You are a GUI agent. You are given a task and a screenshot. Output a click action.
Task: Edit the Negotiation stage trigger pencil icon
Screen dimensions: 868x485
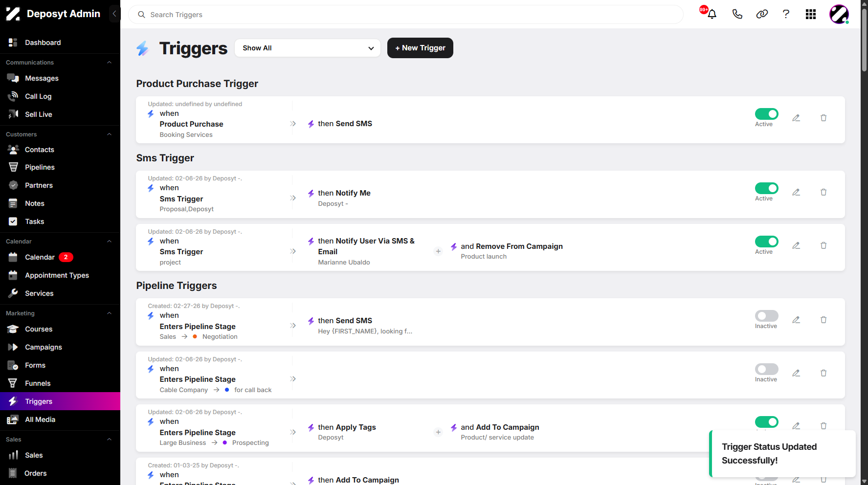(796, 320)
